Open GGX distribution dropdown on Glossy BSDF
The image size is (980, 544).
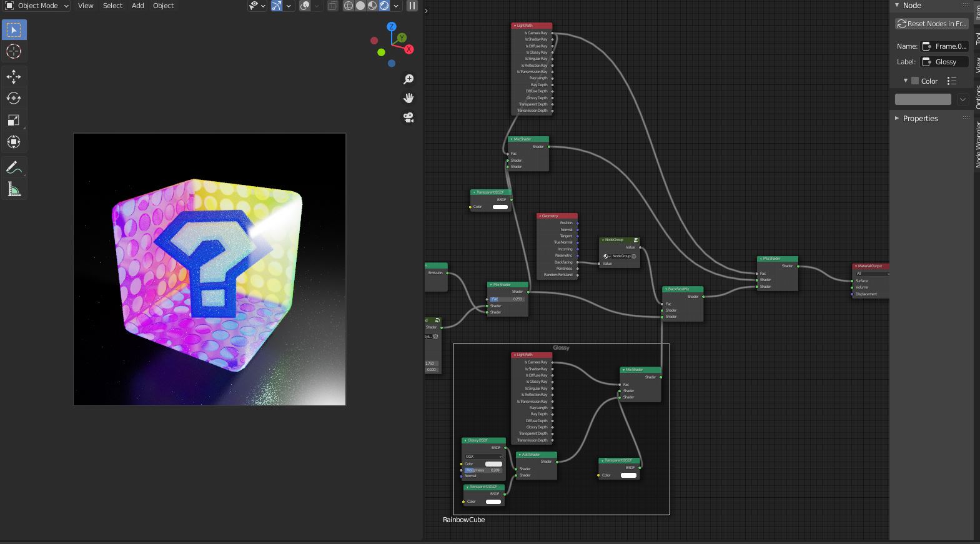tap(483, 457)
